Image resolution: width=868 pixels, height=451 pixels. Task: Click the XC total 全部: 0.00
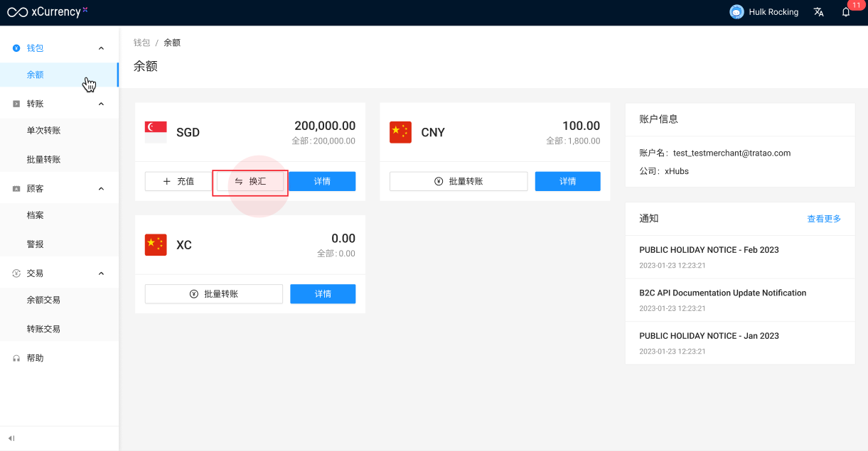point(336,254)
